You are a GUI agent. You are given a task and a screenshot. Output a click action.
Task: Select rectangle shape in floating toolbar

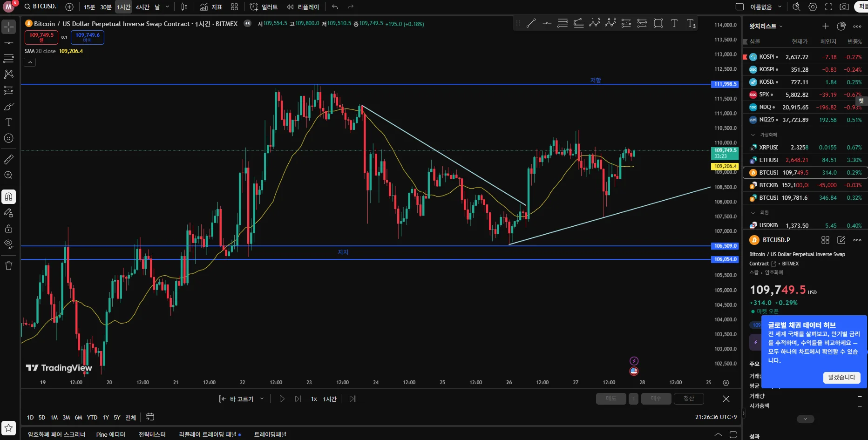(x=658, y=23)
